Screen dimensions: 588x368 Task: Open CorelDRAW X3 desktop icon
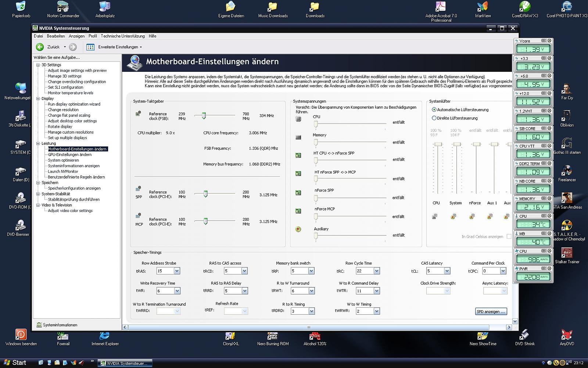[525, 10]
